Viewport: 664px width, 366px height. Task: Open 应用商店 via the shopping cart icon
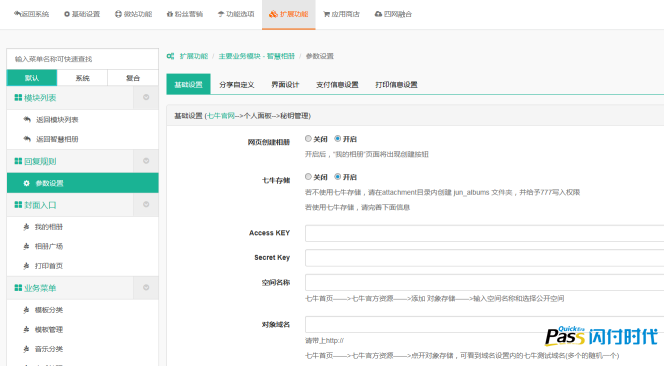(x=326, y=14)
